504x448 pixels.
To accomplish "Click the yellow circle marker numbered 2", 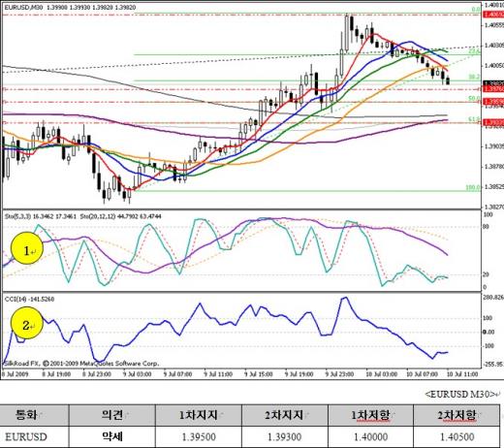I will (27, 323).
